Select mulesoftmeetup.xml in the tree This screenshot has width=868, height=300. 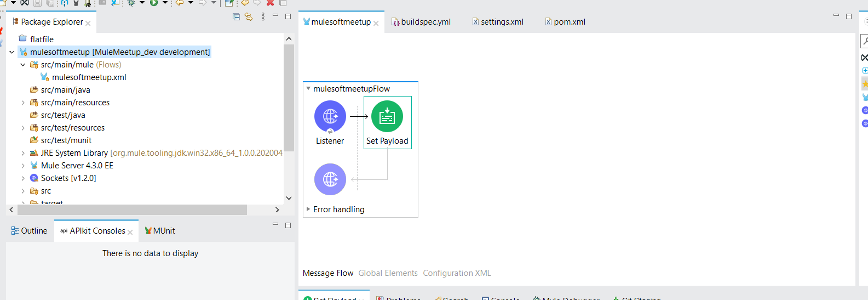coord(89,77)
